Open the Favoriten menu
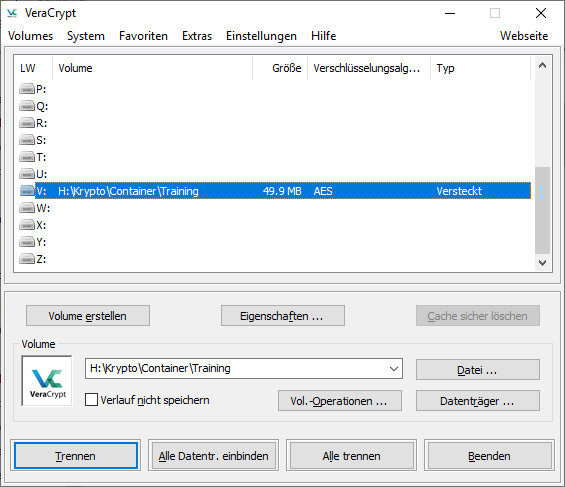 (143, 36)
